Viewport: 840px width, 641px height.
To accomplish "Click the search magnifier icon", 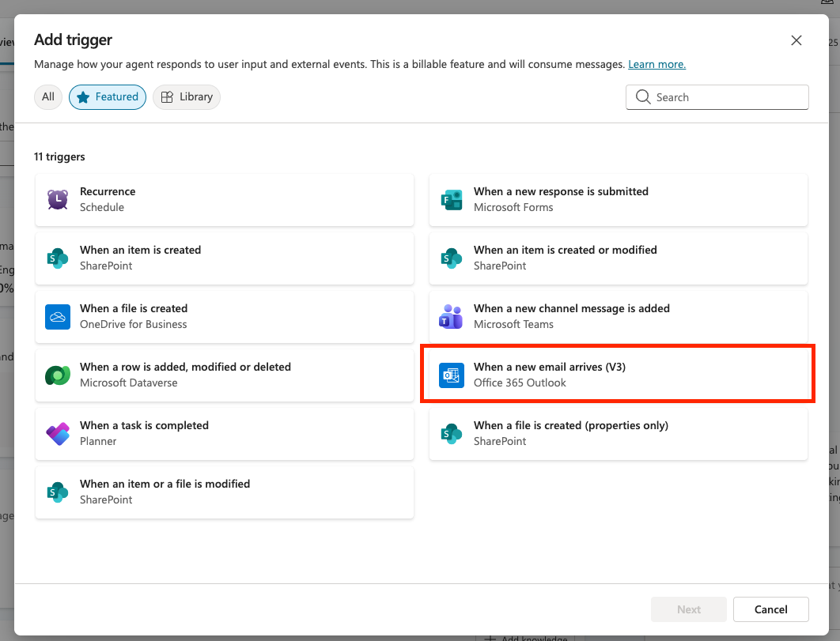I will coord(642,96).
